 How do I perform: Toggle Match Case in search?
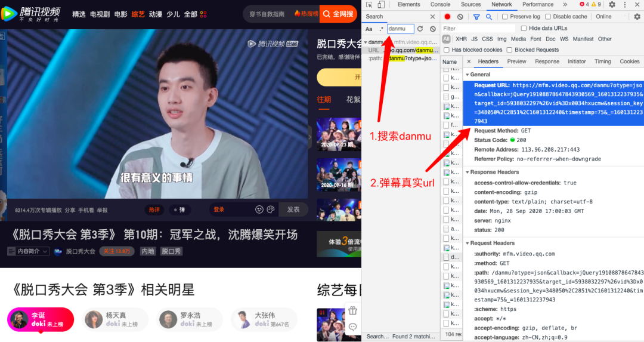pos(369,29)
